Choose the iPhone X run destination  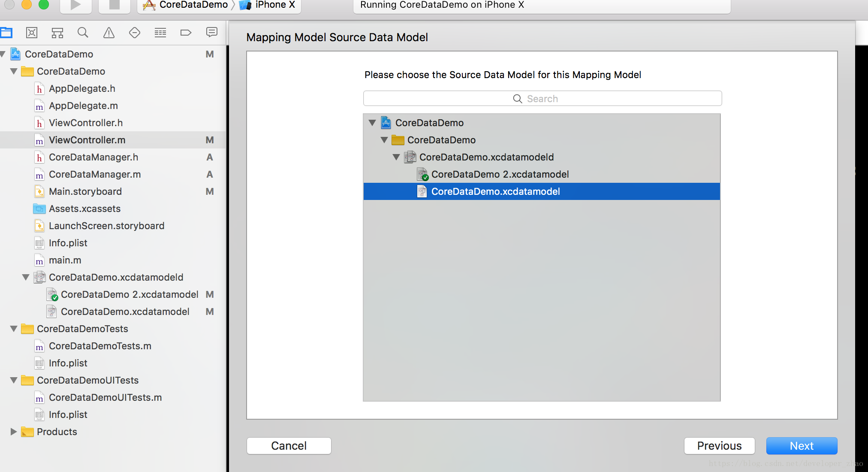coord(268,5)
